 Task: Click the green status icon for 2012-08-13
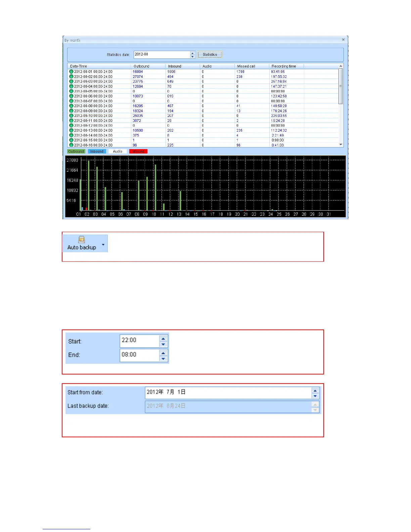(x=71, y=130)
